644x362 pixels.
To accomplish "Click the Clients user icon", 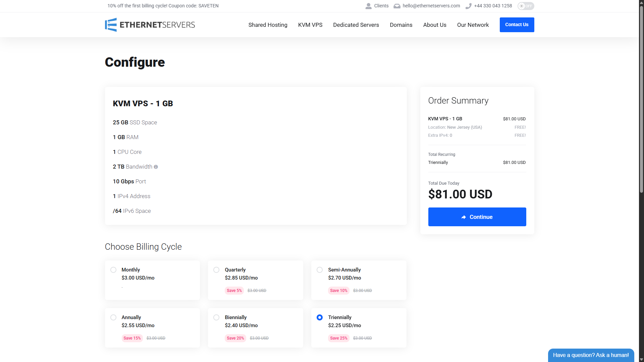I will point(368,6).
